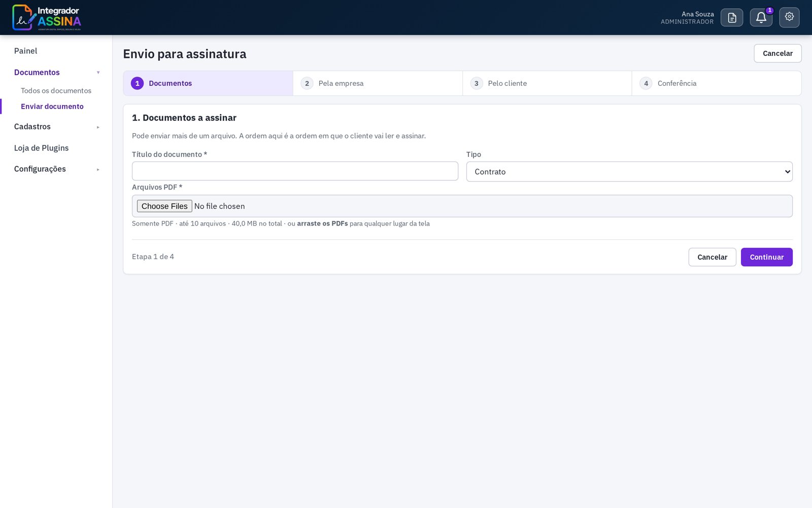Click the Integrador Assina logo
This screenshot has width=812, height=508.
[47, 17]
